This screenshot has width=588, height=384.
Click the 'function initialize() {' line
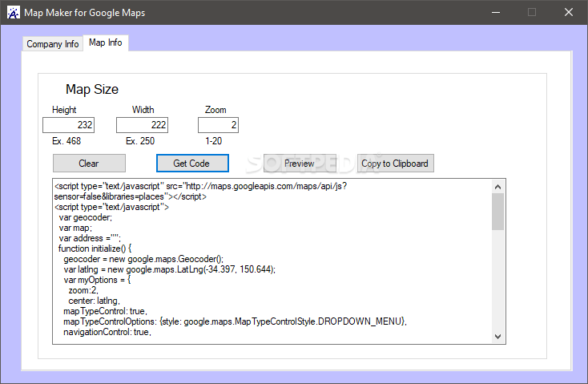[x=95, y=249]
